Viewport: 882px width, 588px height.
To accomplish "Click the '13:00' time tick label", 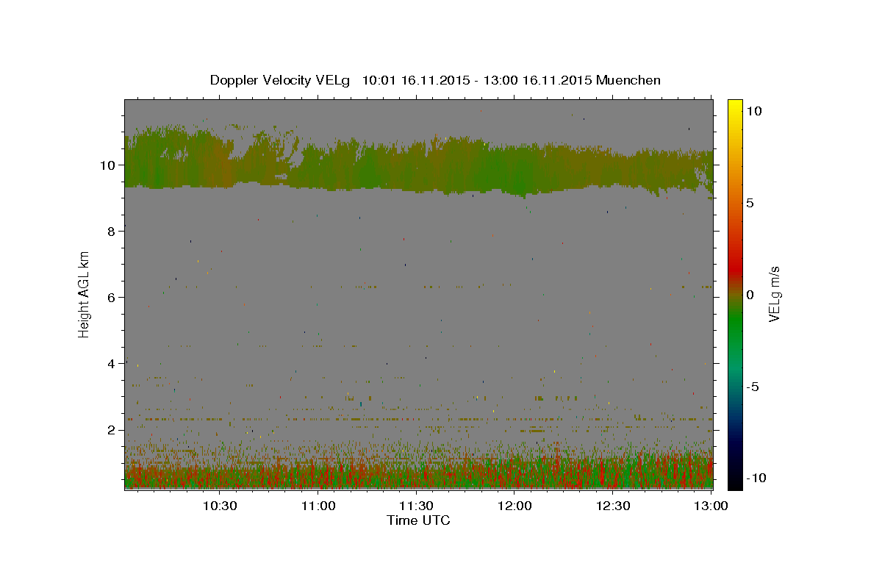I will pos(711,506).
